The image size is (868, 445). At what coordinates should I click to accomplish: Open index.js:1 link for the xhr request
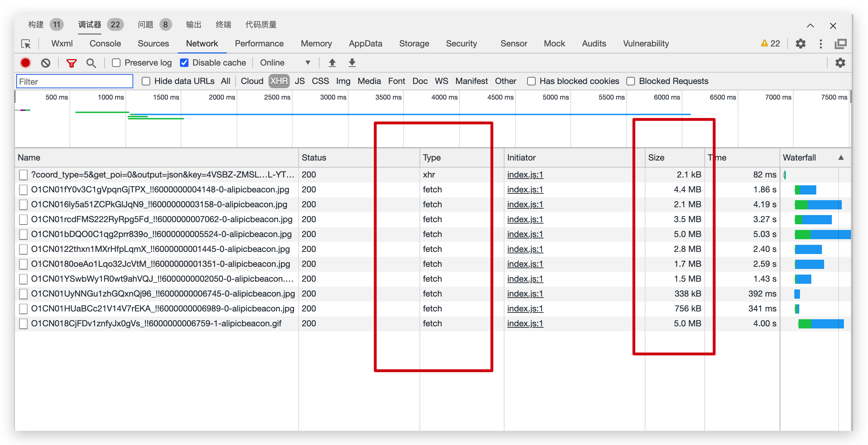point(525,175)
